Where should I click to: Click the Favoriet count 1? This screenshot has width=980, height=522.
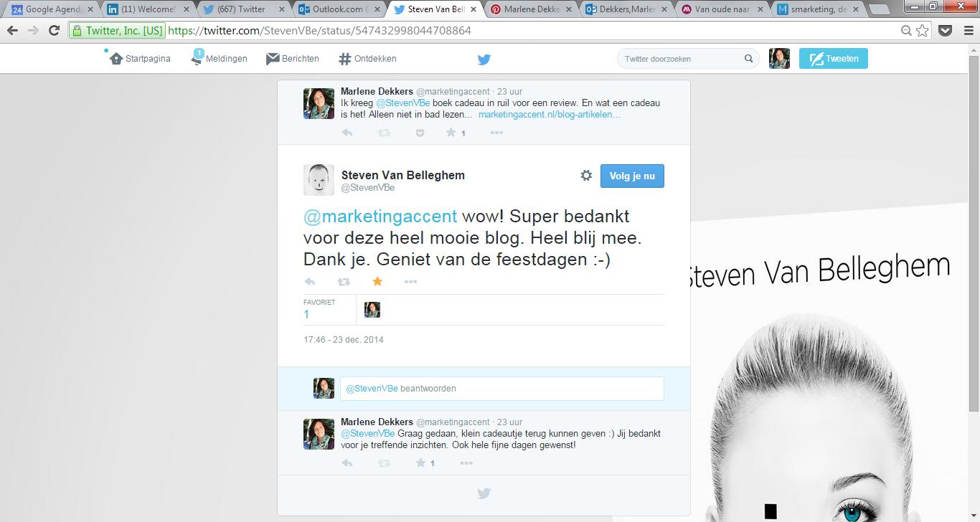pyautogui.click(x=306, y=314)
